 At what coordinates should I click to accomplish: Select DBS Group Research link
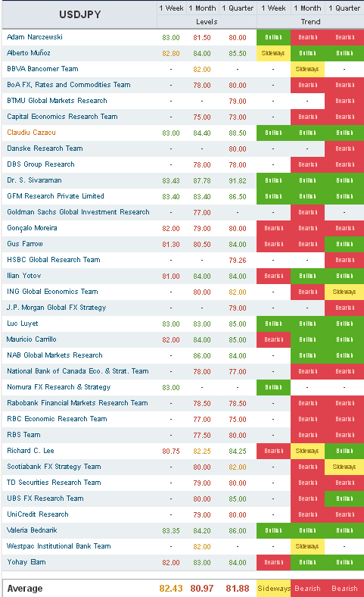point(41,164)
